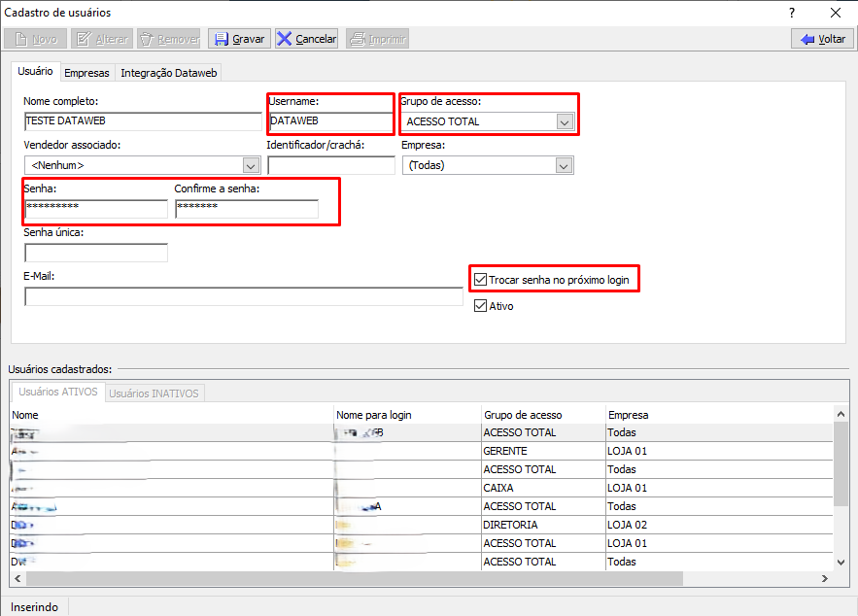
Task: Click the right arrow of the horizontal scrollbar
Action: click(x=825, y=578)
